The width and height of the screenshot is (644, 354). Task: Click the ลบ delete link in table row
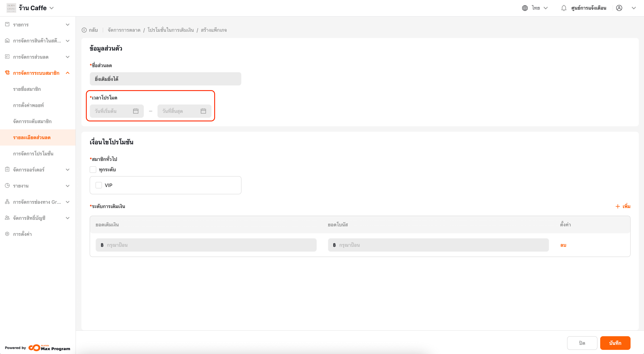point(563,245)
